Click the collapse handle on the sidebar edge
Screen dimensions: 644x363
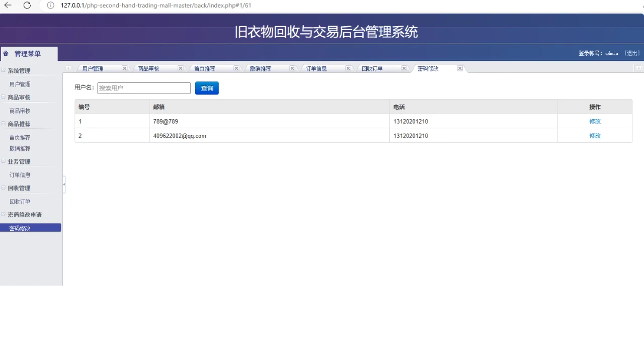64,184
